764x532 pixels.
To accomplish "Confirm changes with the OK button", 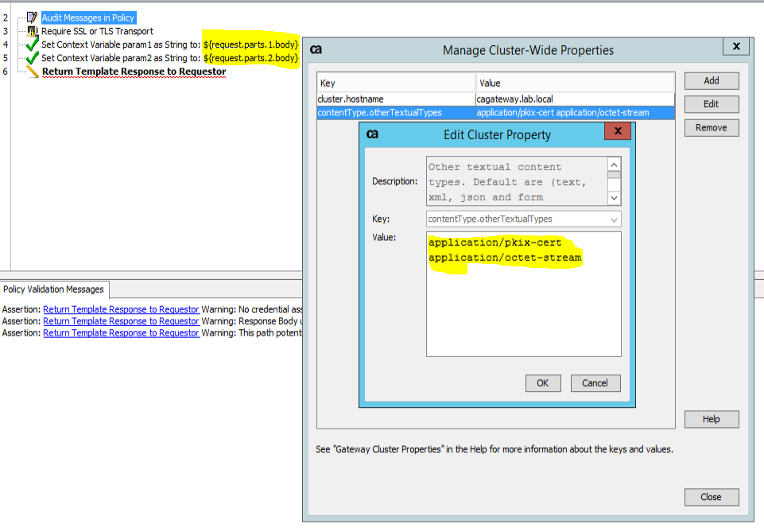I will (x=543, y=382).
